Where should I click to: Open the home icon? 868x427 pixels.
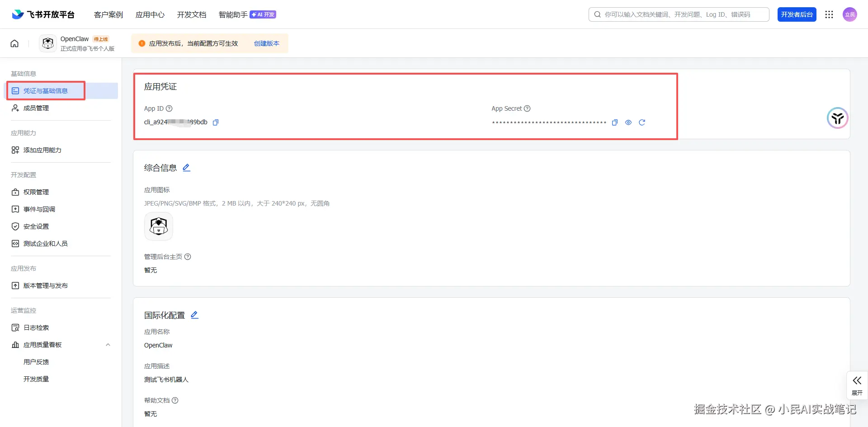pos(14,43)
